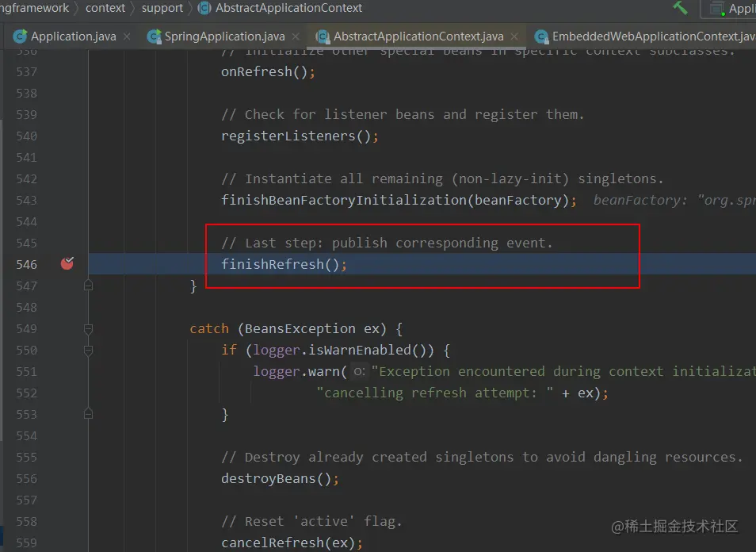Open the Application.java tab
Viewport: 756px width, 552px height.
[73, 36]
